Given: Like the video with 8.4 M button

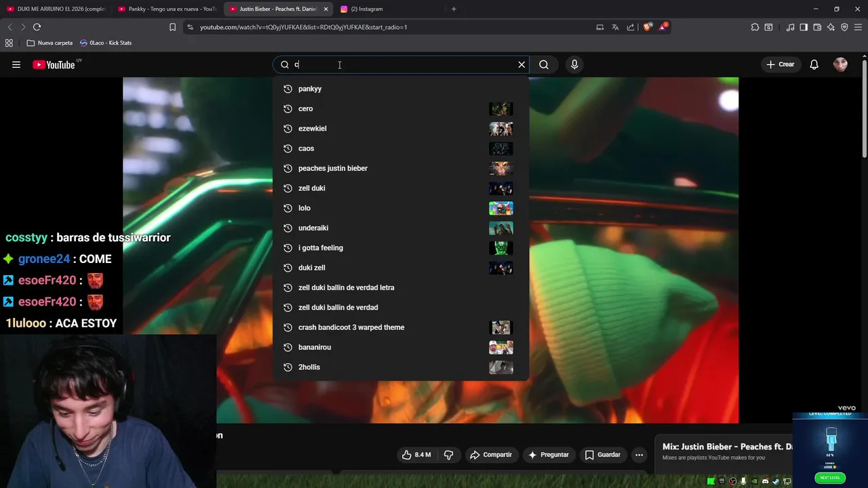Looking at the screenshot, I should click(x=417, y=455).
